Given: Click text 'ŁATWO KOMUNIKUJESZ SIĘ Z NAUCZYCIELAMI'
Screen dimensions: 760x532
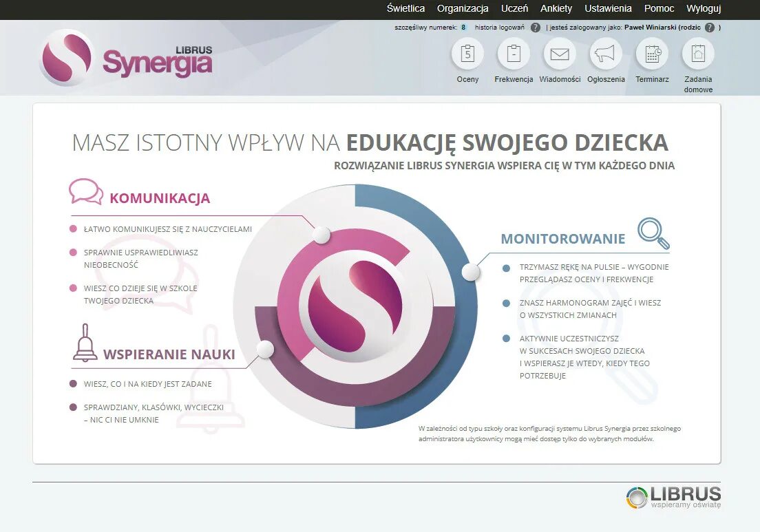Looking at the screenshot, I should click(x=168, y=229).
